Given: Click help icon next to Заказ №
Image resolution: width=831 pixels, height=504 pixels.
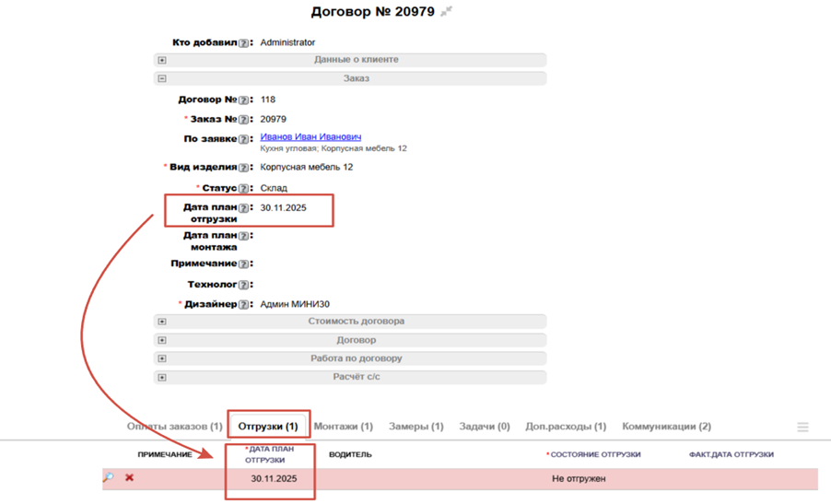Looking at the screenshot, I should (244, 120).
